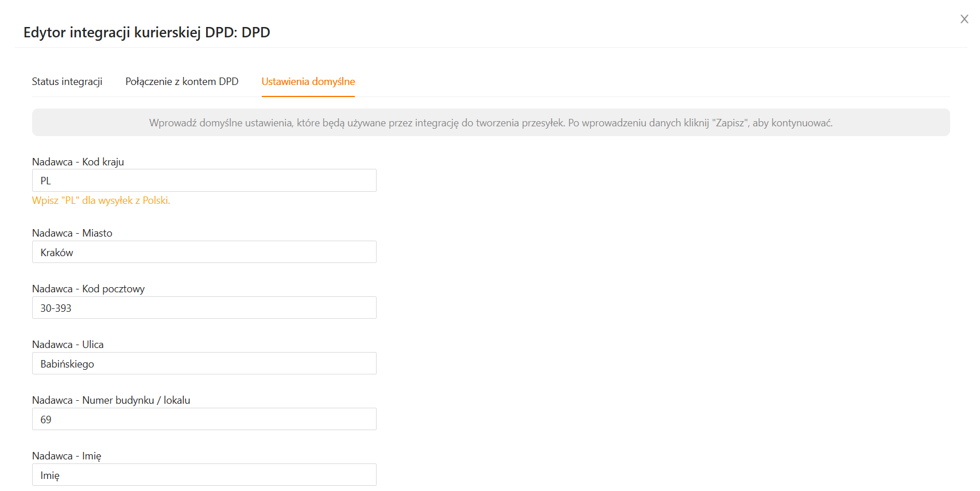Select the Ustawienia domyślne tab
This screenshot has width=980, height=491.
coord(308,82)
